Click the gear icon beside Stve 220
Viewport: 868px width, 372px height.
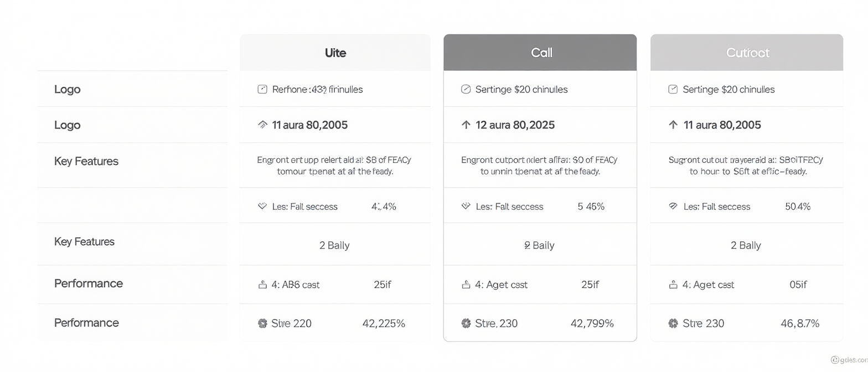262,323
